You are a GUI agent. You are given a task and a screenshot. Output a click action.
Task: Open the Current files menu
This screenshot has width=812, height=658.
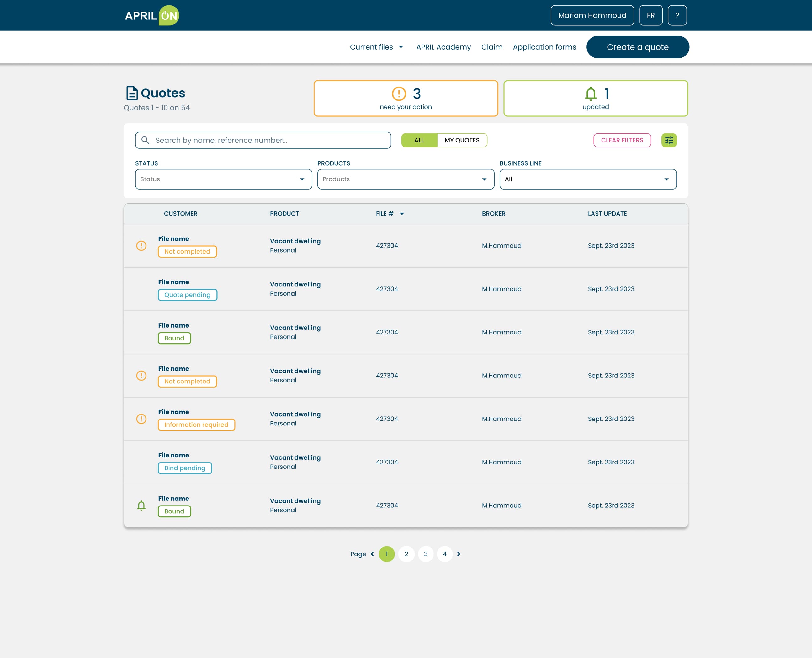376,47
